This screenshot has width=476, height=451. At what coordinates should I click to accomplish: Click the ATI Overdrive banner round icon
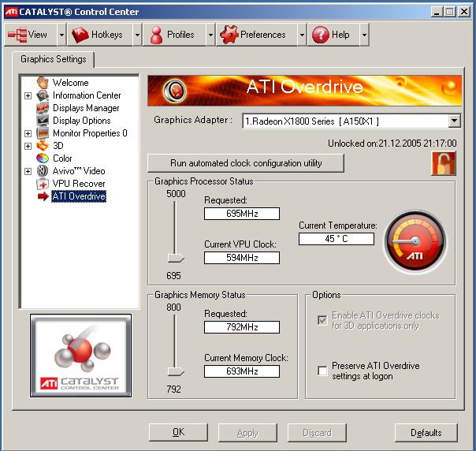[x=174, y=91]
